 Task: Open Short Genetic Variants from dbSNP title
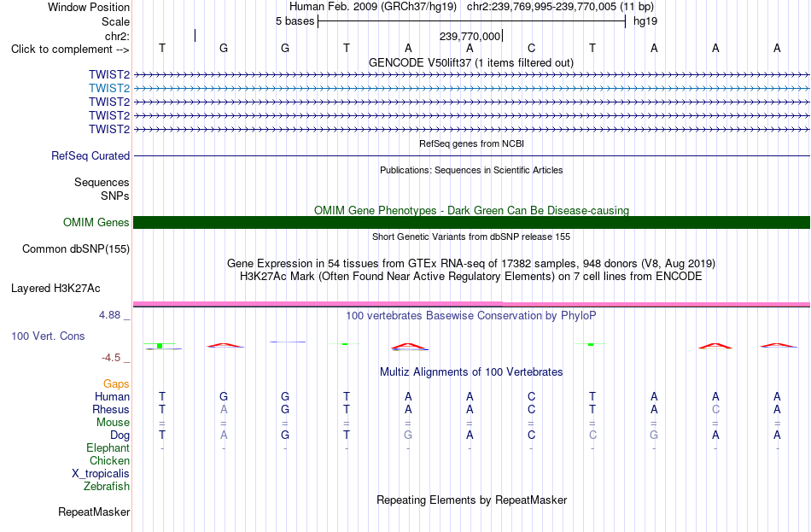pos(471,237)
